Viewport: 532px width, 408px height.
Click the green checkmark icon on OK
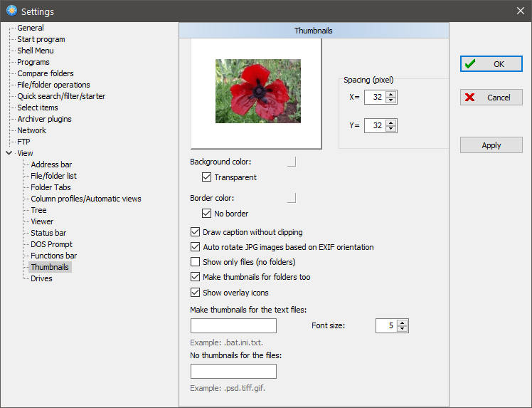(x=470, y=64)
